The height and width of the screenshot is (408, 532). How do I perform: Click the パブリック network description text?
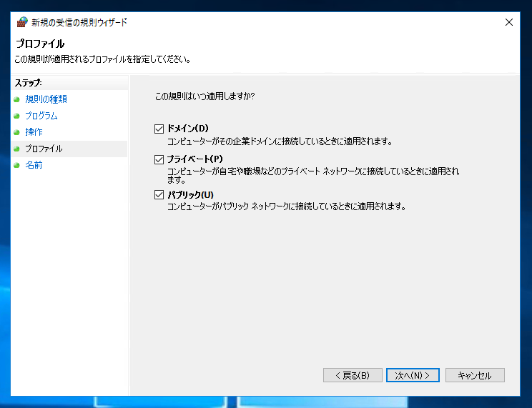click(x=287, y=207)
